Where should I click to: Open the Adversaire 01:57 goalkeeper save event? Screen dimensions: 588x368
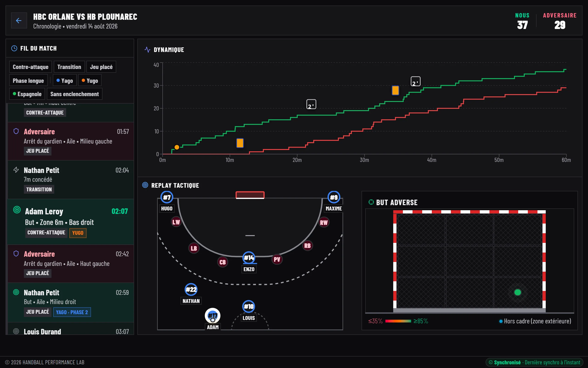tap(71, 141)
